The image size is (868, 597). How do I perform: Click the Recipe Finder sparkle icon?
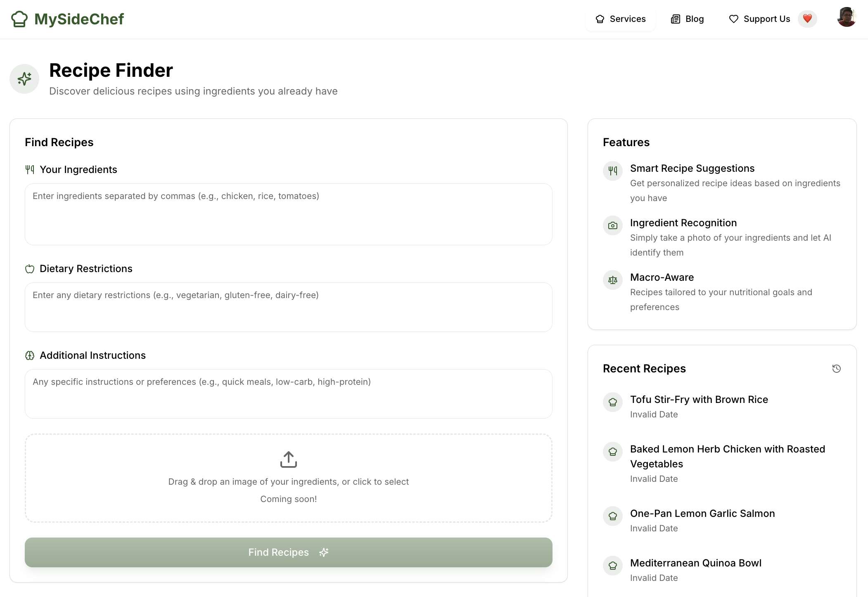24,78
